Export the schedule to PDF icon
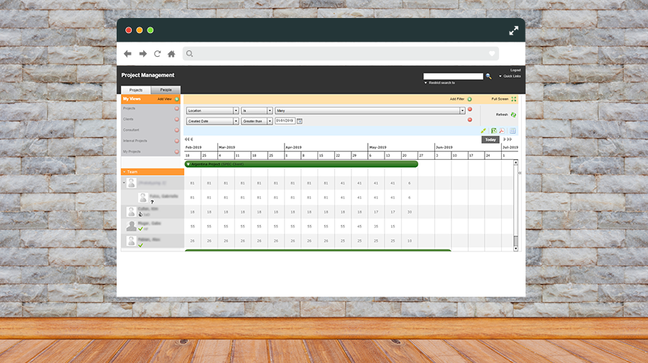The height and width of the screenshot is (363, 648). tap(502, 131)
